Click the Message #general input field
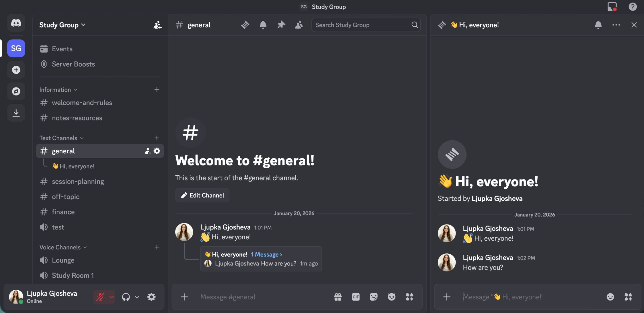 click(x=252, y=297)
